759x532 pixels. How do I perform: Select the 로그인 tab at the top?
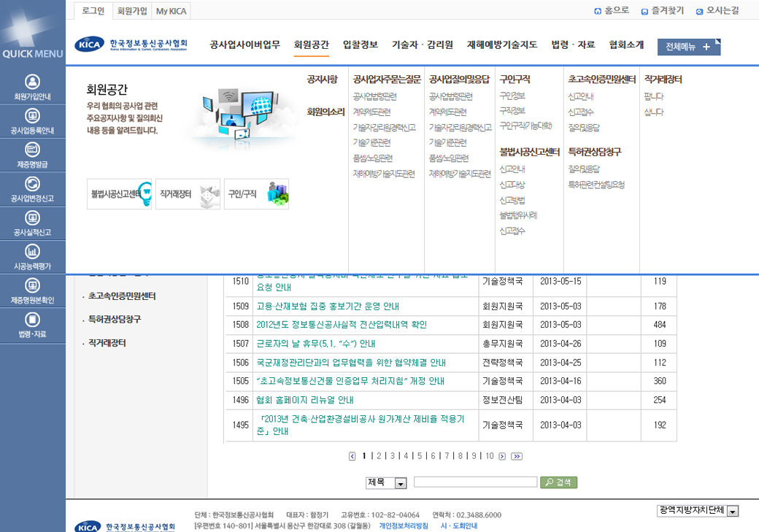93,10
